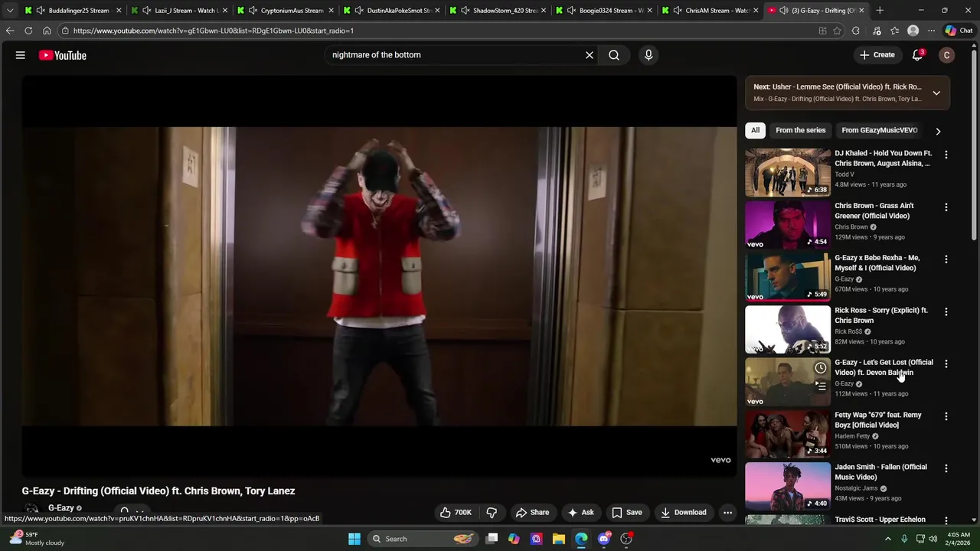Dislike the video

pyautogui.click(x=492, y=513)
